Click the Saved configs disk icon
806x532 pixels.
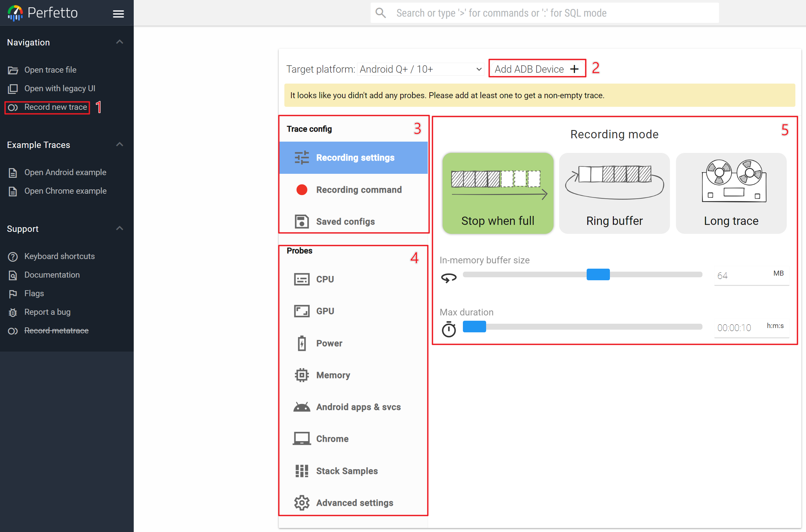[302, 222]
